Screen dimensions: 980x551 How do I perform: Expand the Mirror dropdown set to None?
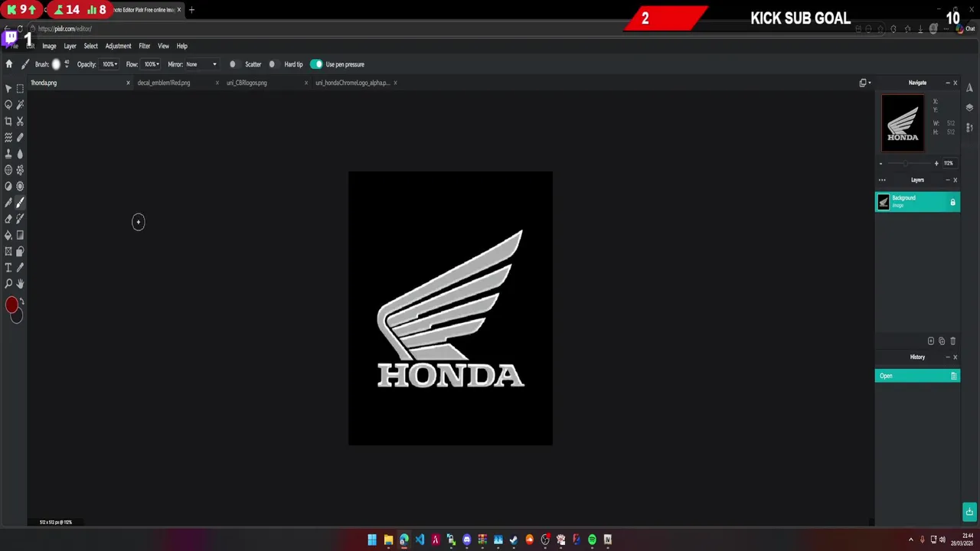(x=201, y=64)
